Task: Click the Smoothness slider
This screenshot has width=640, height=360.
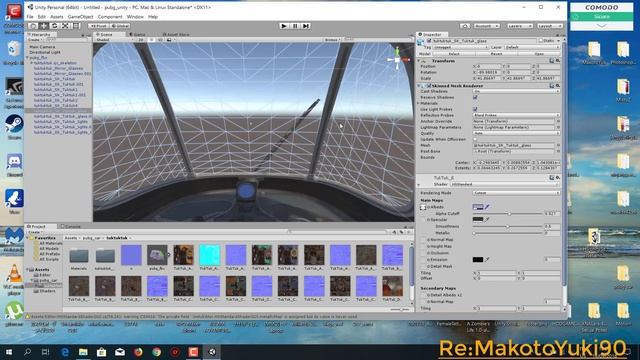Action: click(508, 226)
